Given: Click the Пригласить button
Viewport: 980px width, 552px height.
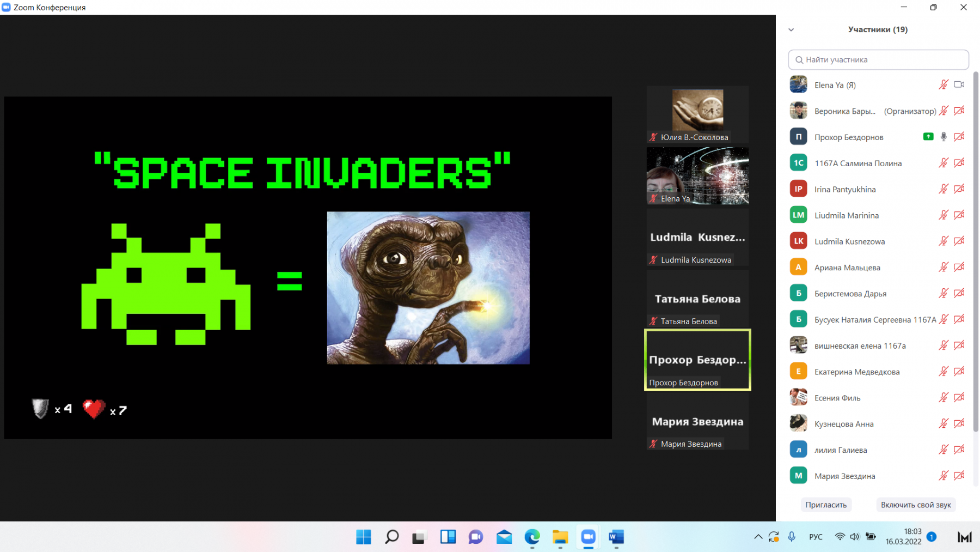Looking at the screenshot, I should [826, 505].
